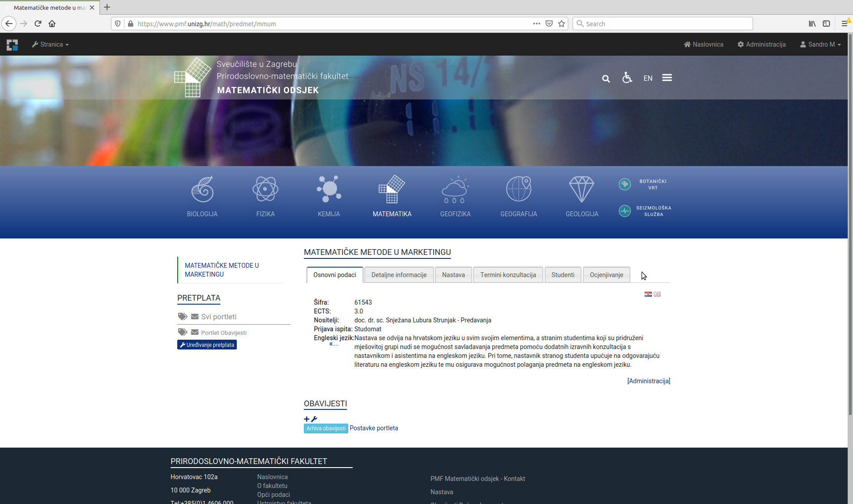Open the Portlet Obavijesti subscription link
Image resolution: width=853 pixels, height=504 pixels.
pyautogui.click(x=223, y=333)
